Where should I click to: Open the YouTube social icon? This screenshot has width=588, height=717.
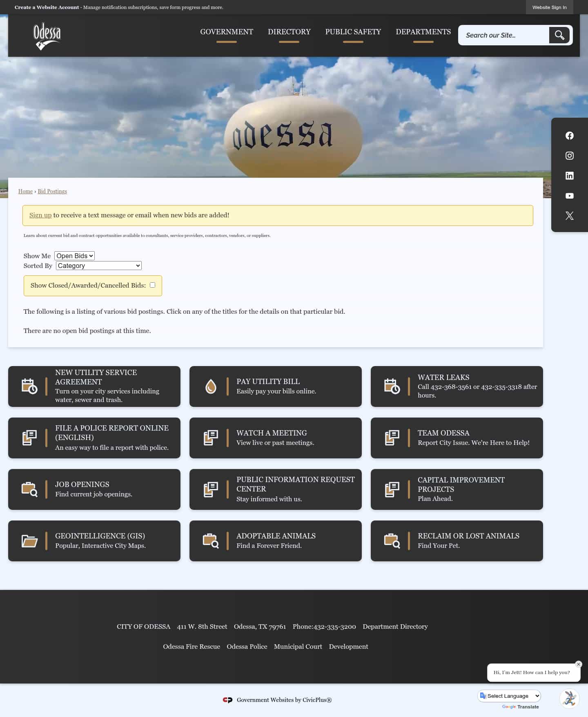tap(570, 196)
